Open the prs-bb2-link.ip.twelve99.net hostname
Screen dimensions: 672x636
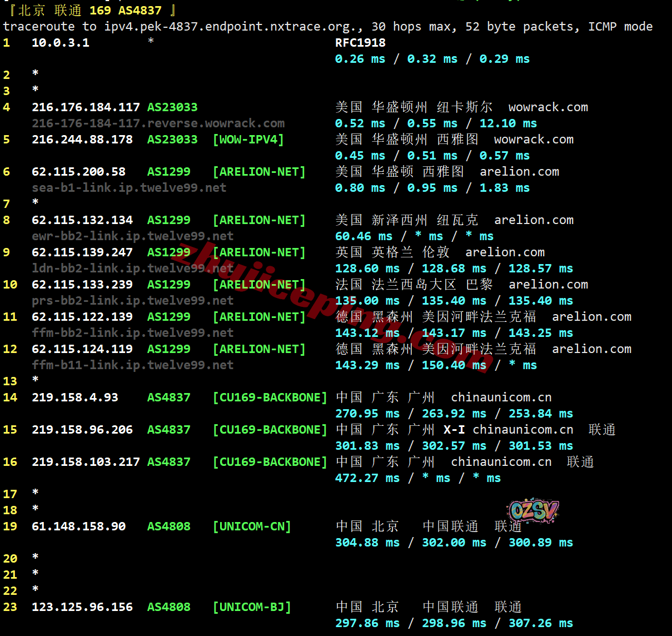[132, 301]
